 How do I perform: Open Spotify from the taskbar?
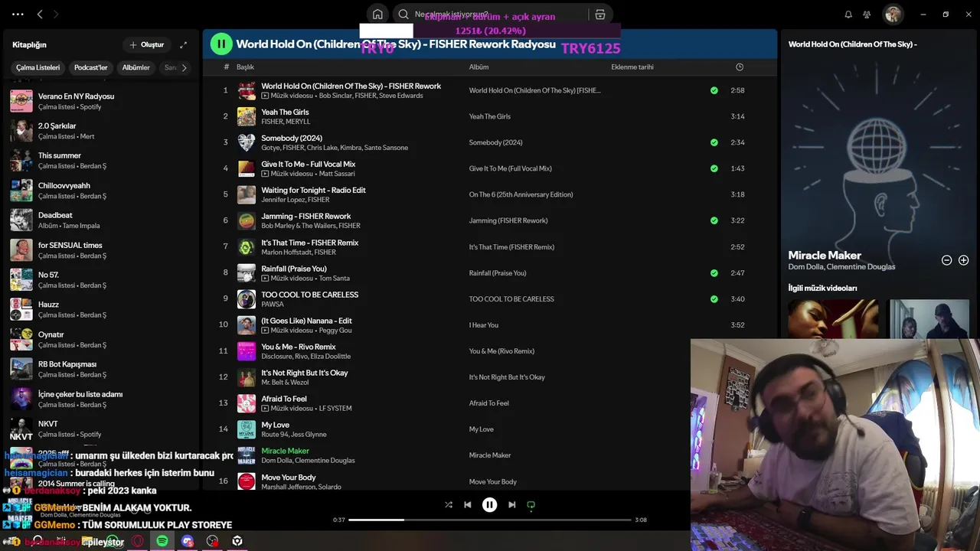click(162, 541)
